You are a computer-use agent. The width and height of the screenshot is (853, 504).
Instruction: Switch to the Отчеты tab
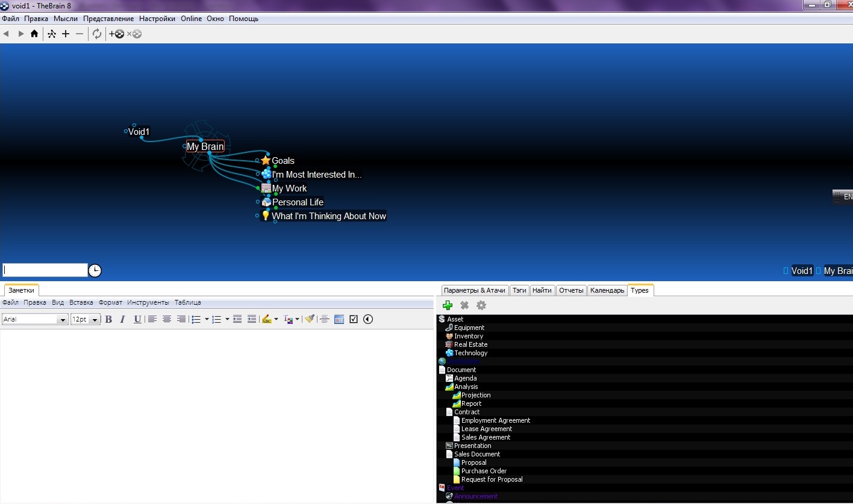[571, 290]
